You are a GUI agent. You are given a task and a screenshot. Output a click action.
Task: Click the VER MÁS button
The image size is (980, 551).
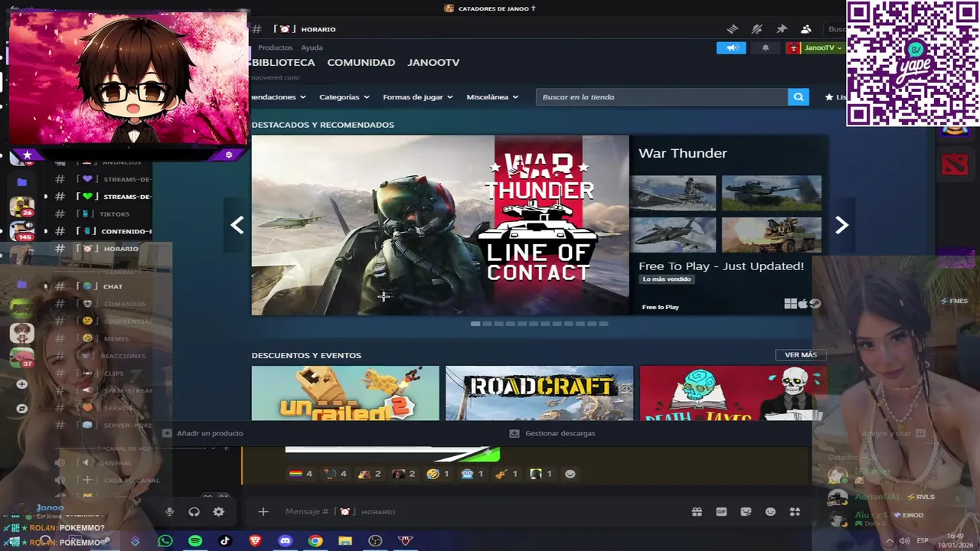click(801, 355)
